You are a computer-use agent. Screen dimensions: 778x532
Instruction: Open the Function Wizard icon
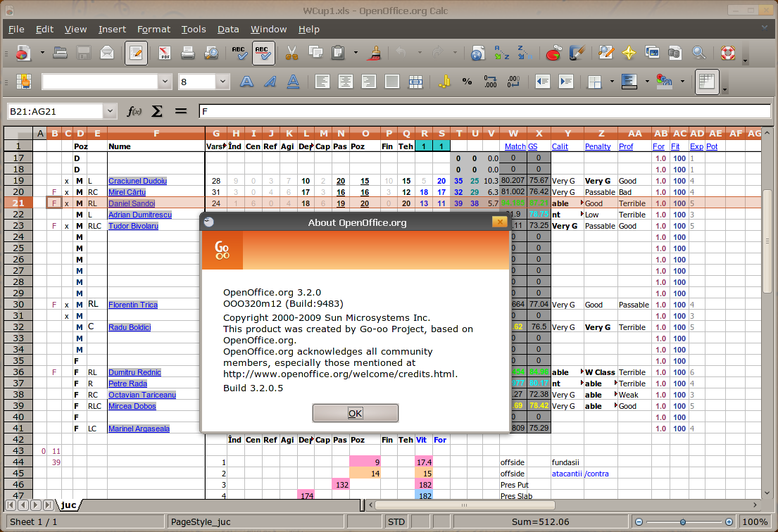[134, 111]
